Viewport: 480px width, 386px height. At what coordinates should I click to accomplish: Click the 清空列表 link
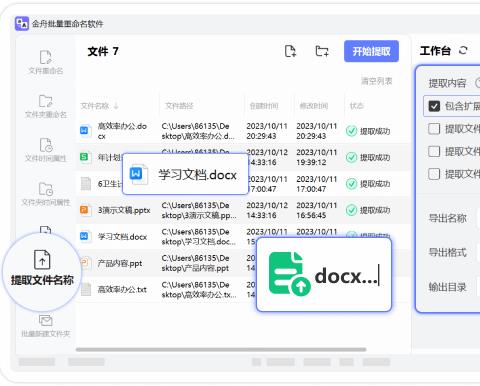(377, 81)
